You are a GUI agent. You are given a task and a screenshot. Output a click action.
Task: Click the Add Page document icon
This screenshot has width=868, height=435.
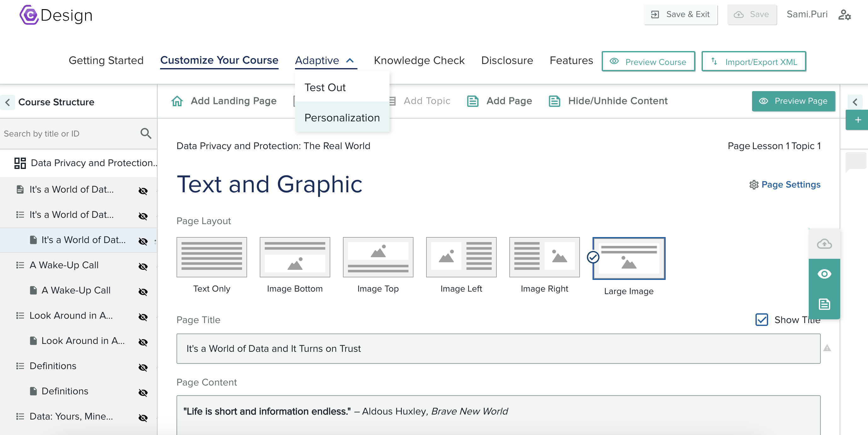point(473,101)
